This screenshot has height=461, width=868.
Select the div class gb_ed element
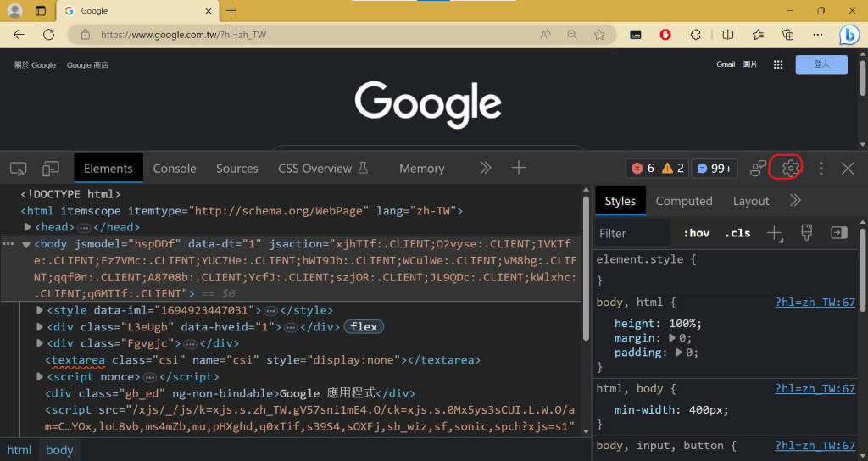point(230,393)
